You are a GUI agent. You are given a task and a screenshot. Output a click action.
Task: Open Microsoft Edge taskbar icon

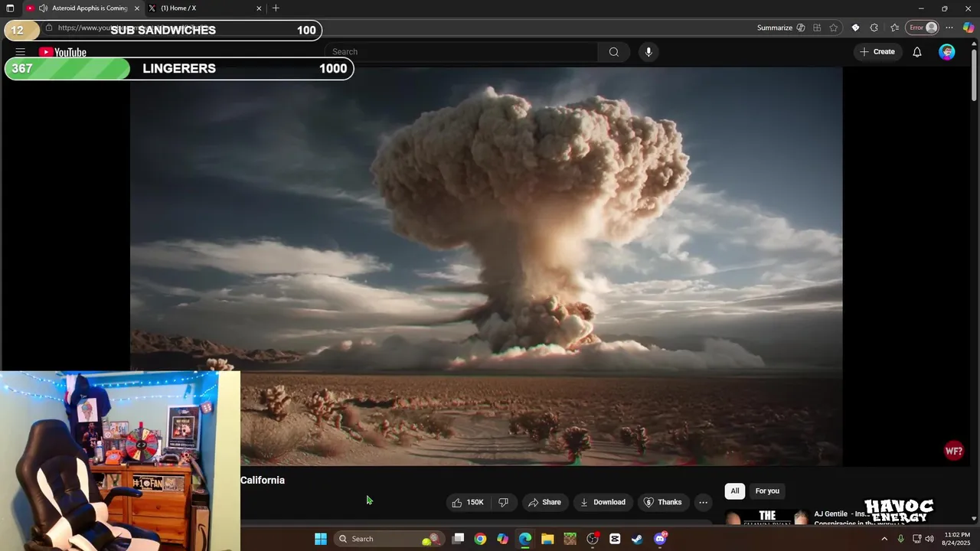(x=524, y=539)
